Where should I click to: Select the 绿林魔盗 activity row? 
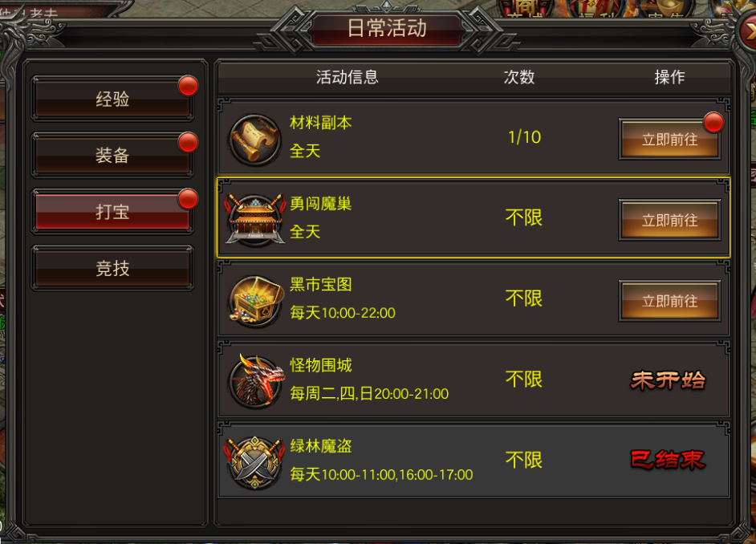(x=474, y=461)
